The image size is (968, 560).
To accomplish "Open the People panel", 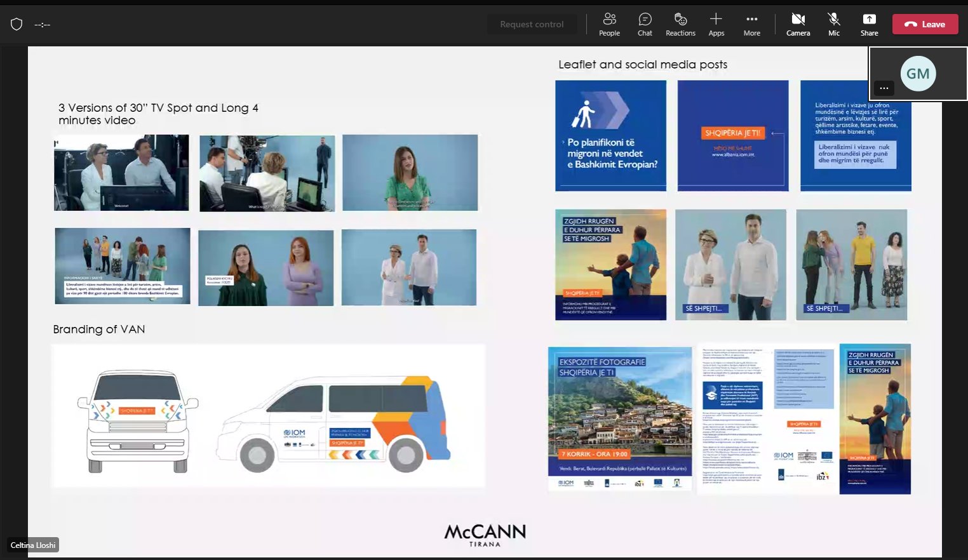I will (609, 25).
